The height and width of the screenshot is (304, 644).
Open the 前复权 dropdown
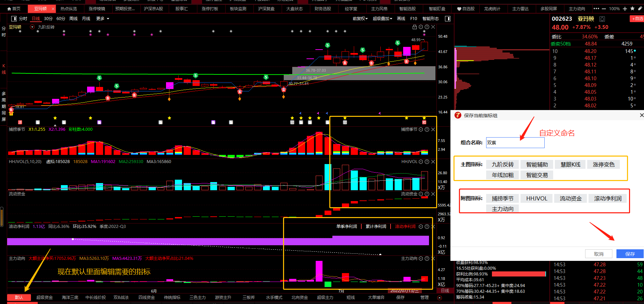coord(360,19)
